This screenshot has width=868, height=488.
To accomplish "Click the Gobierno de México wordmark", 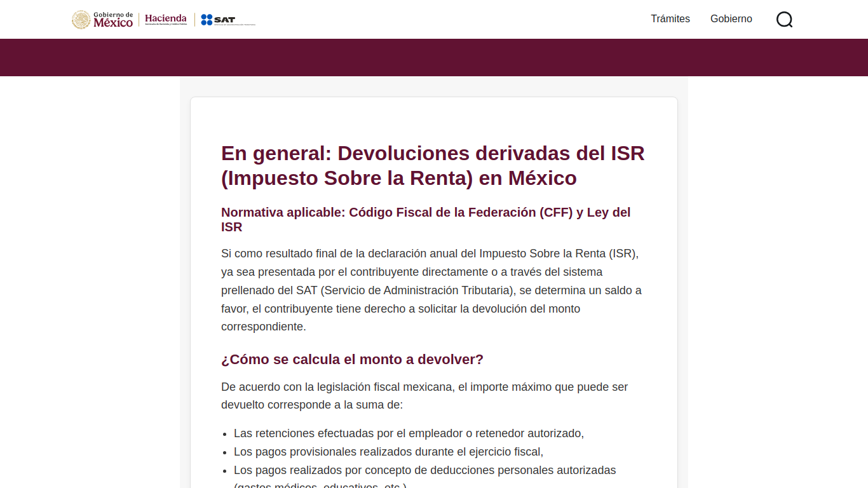I will point(113,20).
